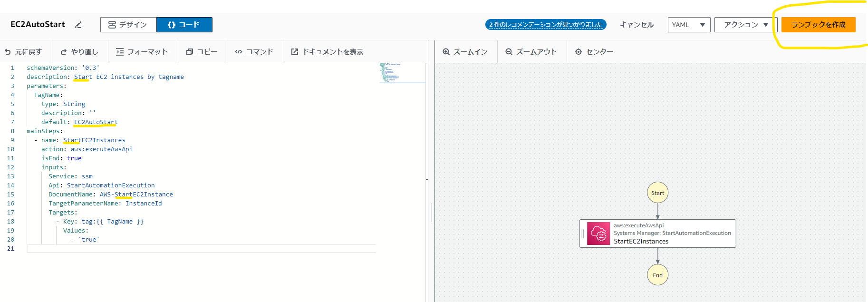Switch to the デザイン view

128,25
